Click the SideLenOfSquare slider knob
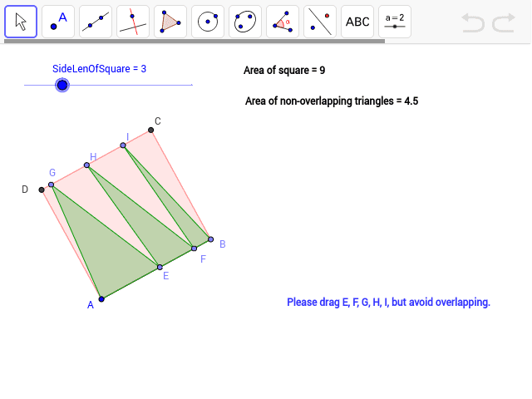532x399 pixels. click(62, 85)
